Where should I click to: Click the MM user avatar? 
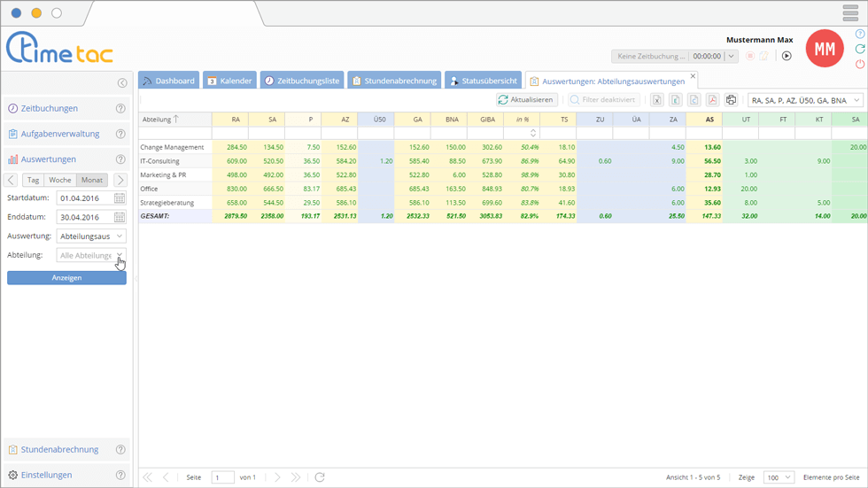coord(824,50)
